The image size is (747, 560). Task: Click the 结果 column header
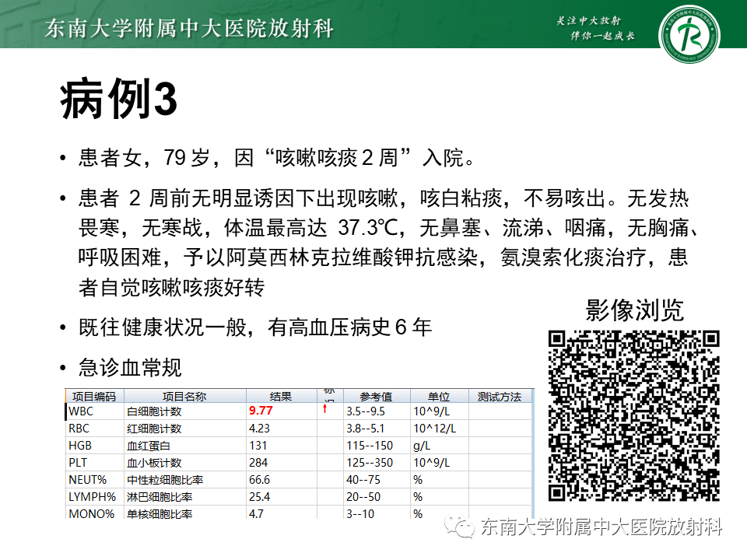[281, 396]
